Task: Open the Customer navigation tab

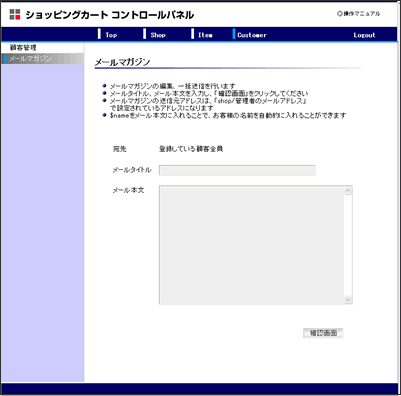Action: 252,35
